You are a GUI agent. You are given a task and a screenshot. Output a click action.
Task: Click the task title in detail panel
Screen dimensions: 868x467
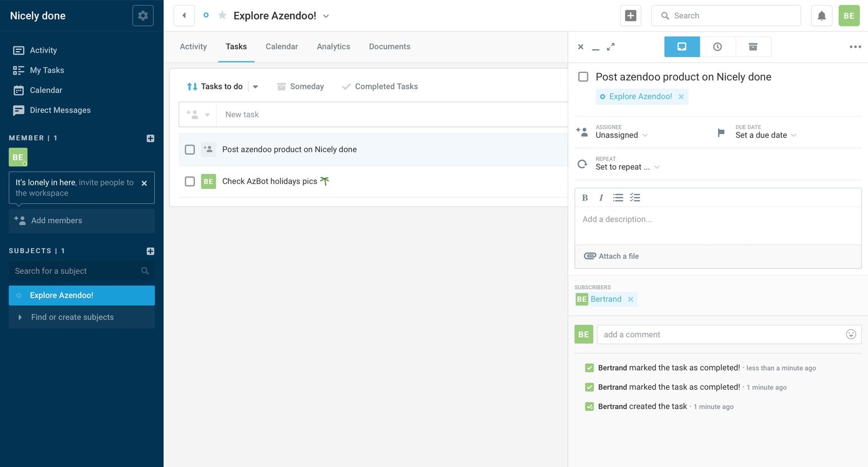pos(683,77)
